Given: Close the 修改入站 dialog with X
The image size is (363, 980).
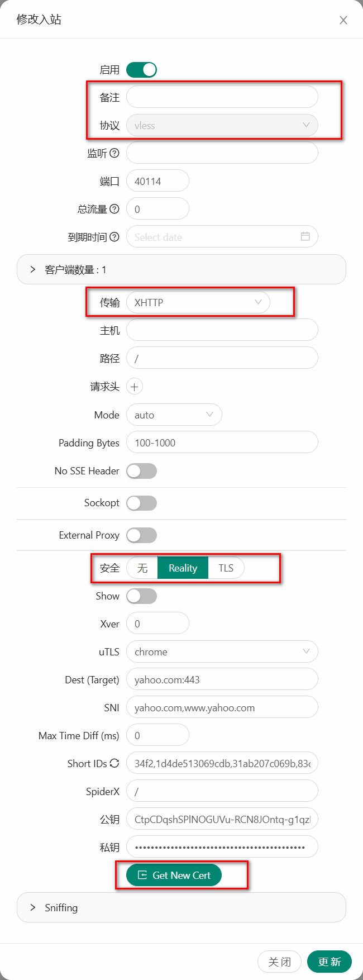Looking at the screenshot, I should click(343, 20).
